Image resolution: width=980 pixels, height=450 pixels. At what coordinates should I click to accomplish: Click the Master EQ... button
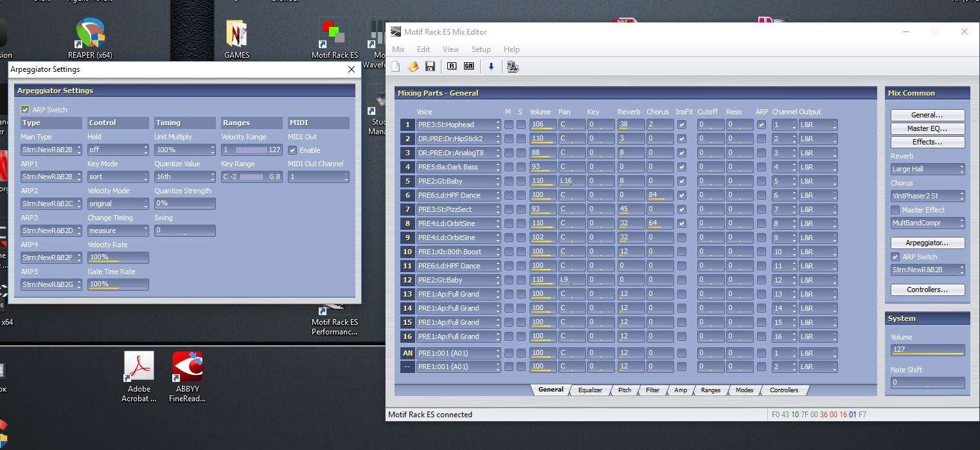[928, 129]
